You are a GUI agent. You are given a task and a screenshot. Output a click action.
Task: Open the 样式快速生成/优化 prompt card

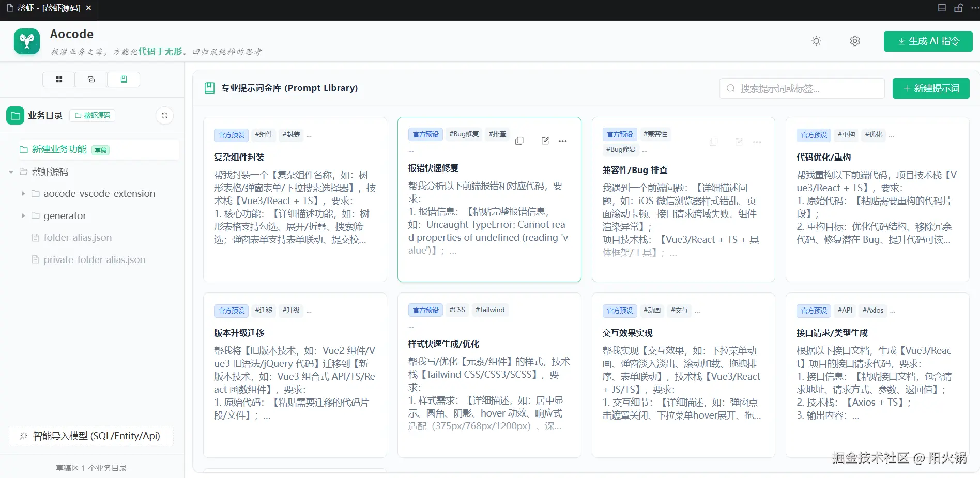pos(489,375)
